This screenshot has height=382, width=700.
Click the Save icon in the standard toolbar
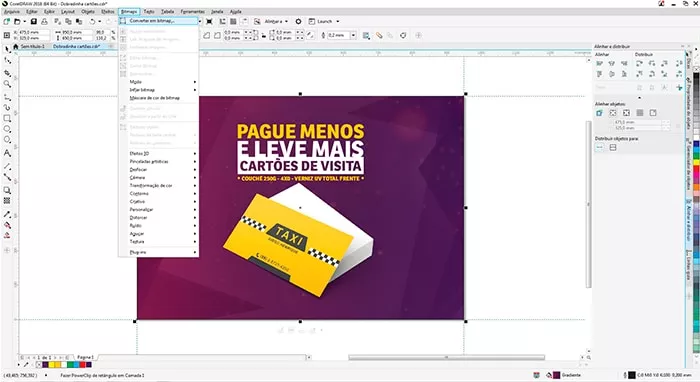(33, 21)
